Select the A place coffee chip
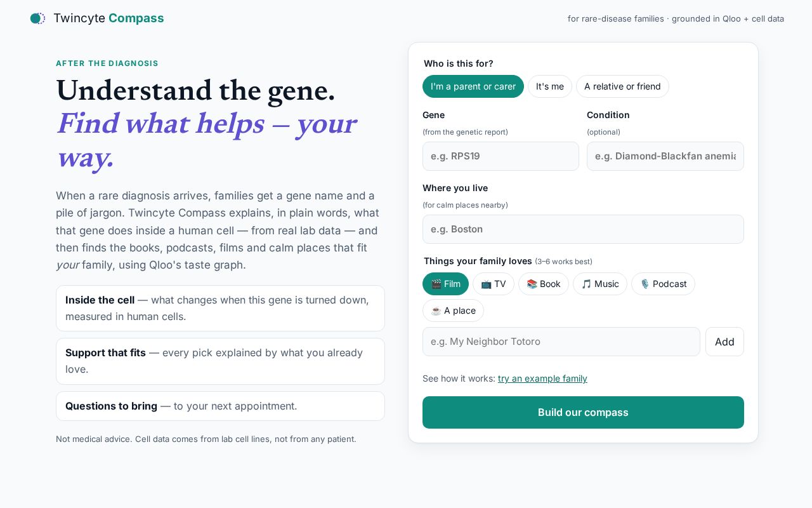This screenshot has width=812, height=508. click(x=453, y=311)
